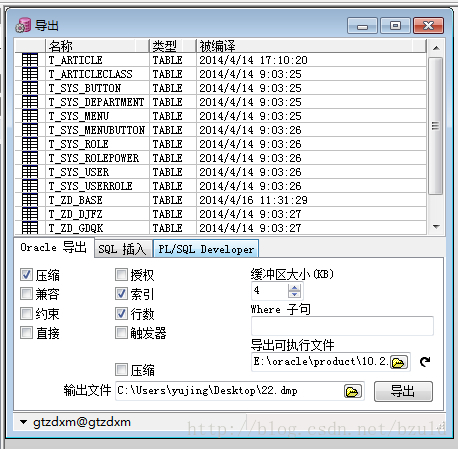Switch to the Oracle 导出 tab
Image resolution: width=458 pixels, height=449 pixels.
[54, 248]
